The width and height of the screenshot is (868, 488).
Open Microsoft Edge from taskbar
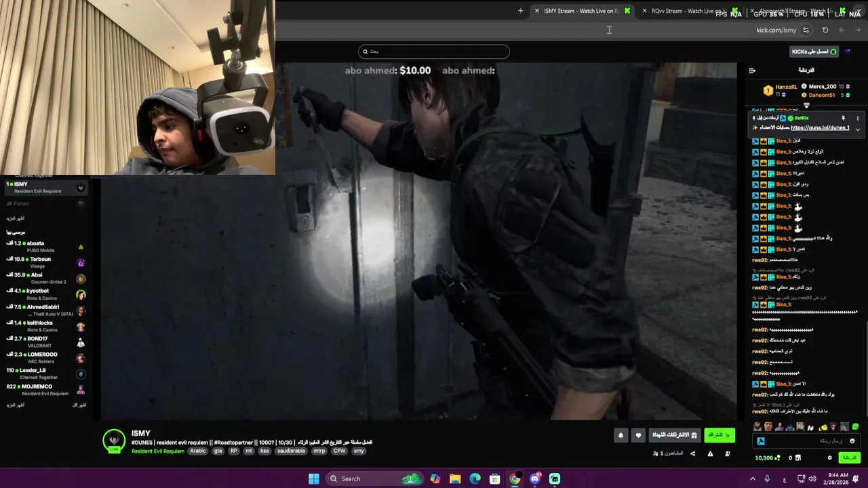tap(475, 479)
